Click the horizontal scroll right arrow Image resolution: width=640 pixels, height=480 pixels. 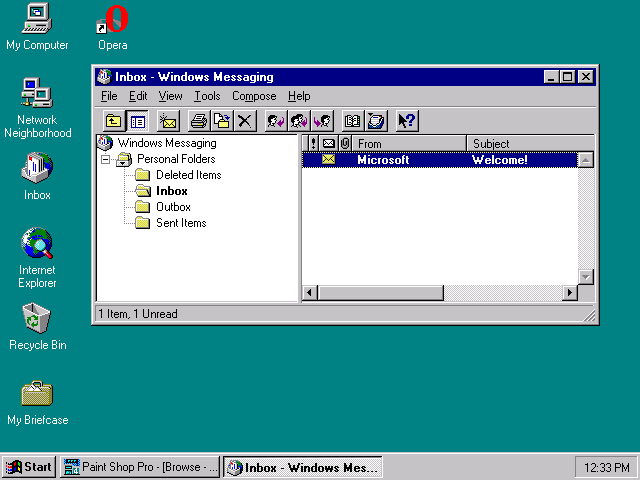tap(570, 293)
